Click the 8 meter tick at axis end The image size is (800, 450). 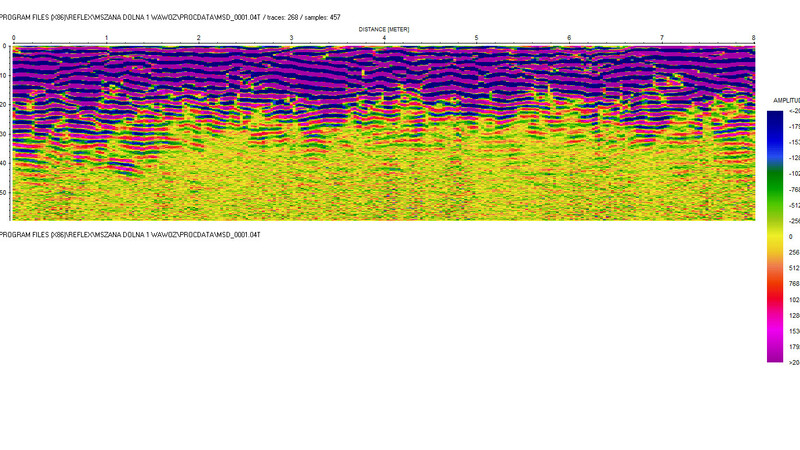tap(752, 38)
